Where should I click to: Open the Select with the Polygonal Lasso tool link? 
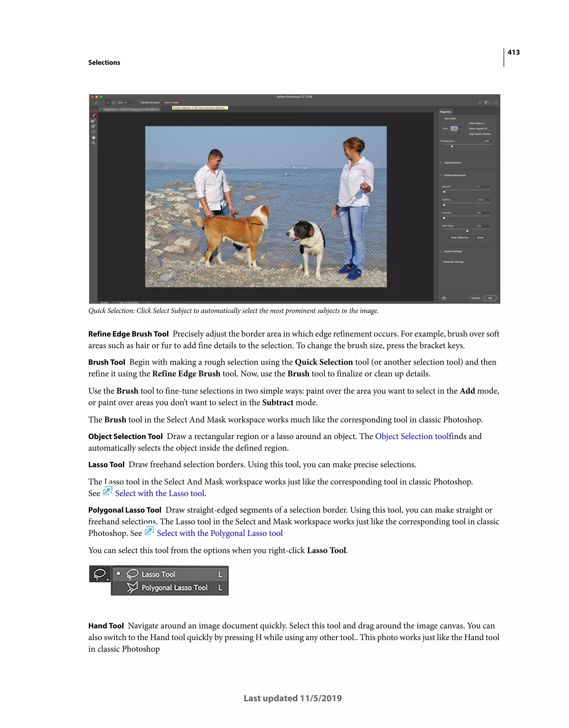pos(220,533)
